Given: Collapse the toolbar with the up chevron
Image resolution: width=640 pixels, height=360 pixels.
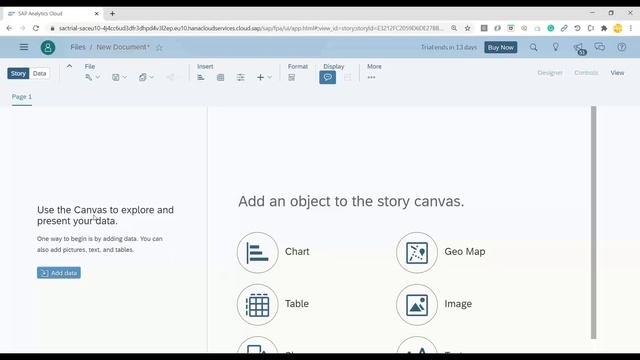Looking at the screenshot, I should coord(69,66).
